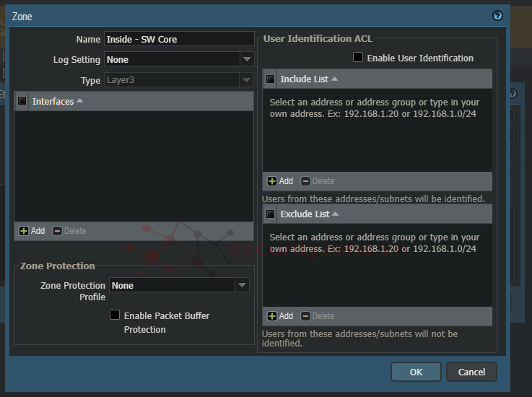Add an address to the Exclude List
The image size is (532, 397).
272,316
